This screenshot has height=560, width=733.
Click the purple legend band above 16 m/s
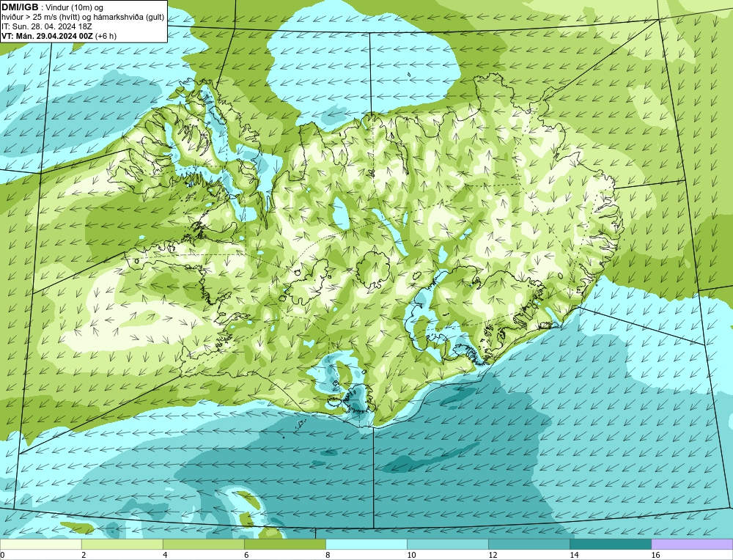coord(692,544)
